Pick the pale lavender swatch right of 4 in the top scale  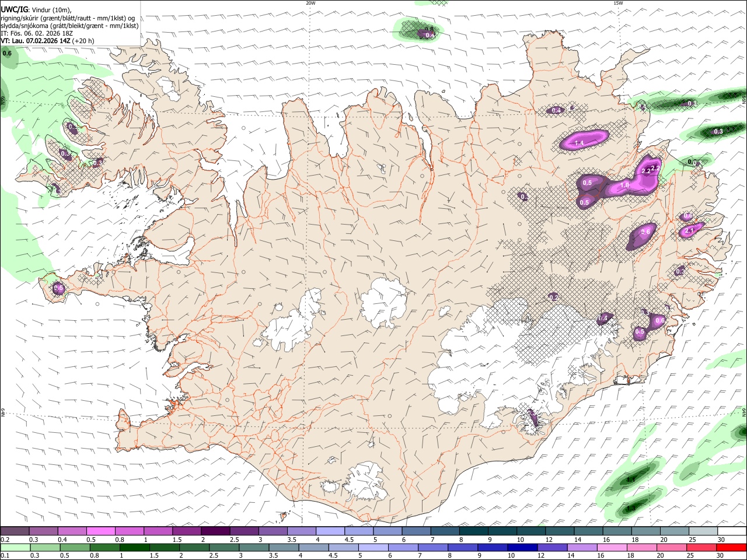tap(329, 531)
